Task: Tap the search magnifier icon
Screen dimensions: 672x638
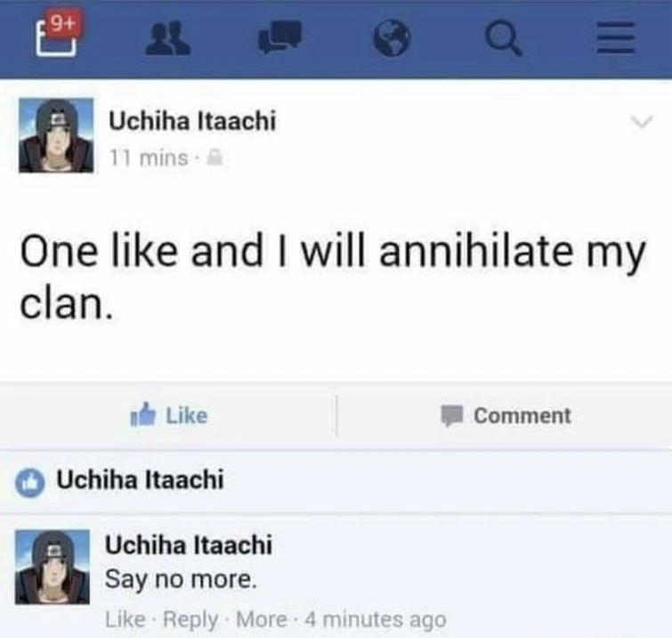Action: click(504, 38)
